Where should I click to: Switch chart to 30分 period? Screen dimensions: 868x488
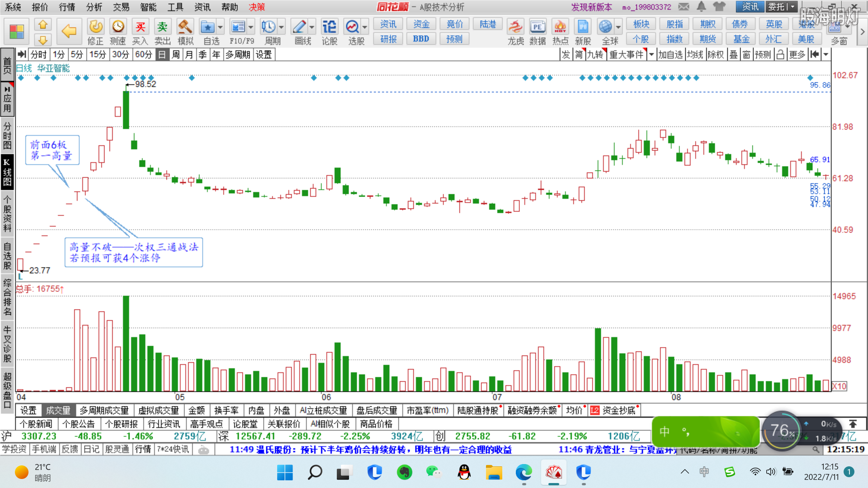(121, 55)
